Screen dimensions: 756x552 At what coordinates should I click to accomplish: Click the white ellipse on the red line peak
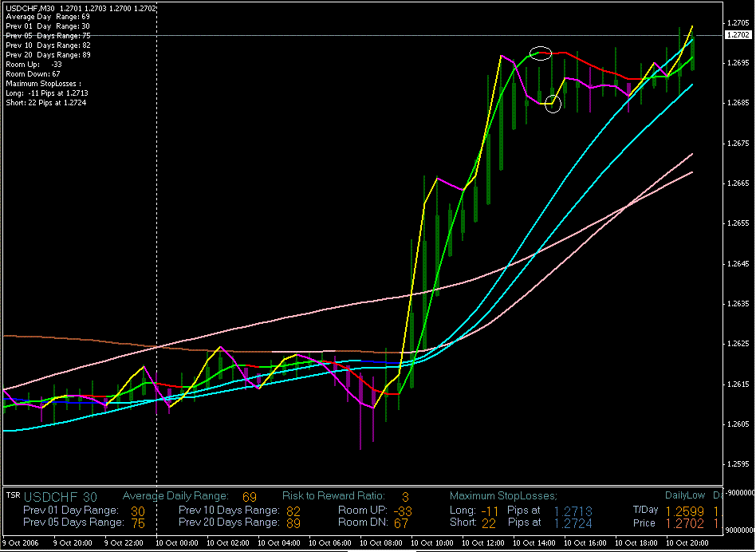click(541, 53)
